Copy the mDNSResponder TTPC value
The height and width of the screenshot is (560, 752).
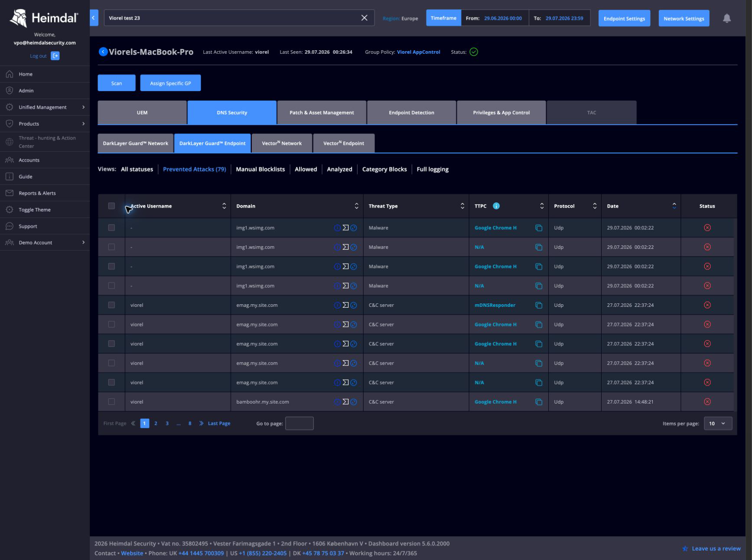tap(539, 305)
